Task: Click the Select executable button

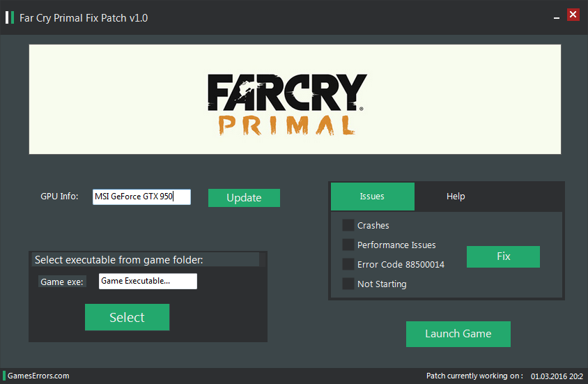Action: coord(127,317)
